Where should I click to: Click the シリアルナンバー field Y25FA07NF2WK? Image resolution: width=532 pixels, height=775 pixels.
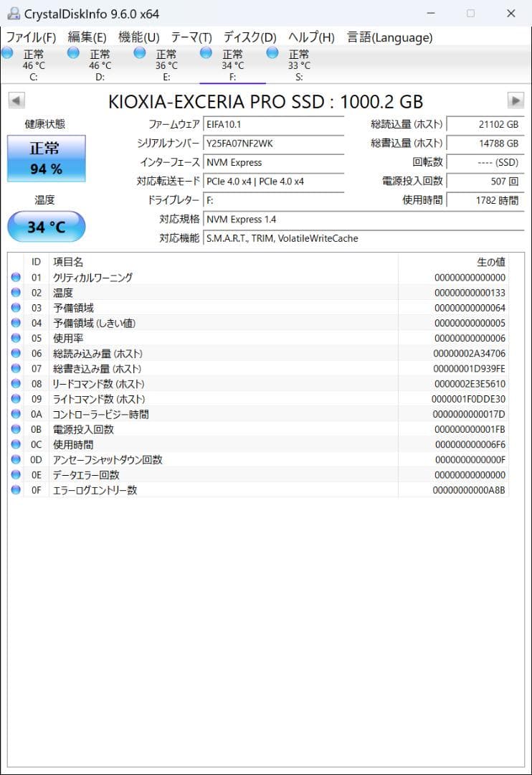tap(274, 144)
